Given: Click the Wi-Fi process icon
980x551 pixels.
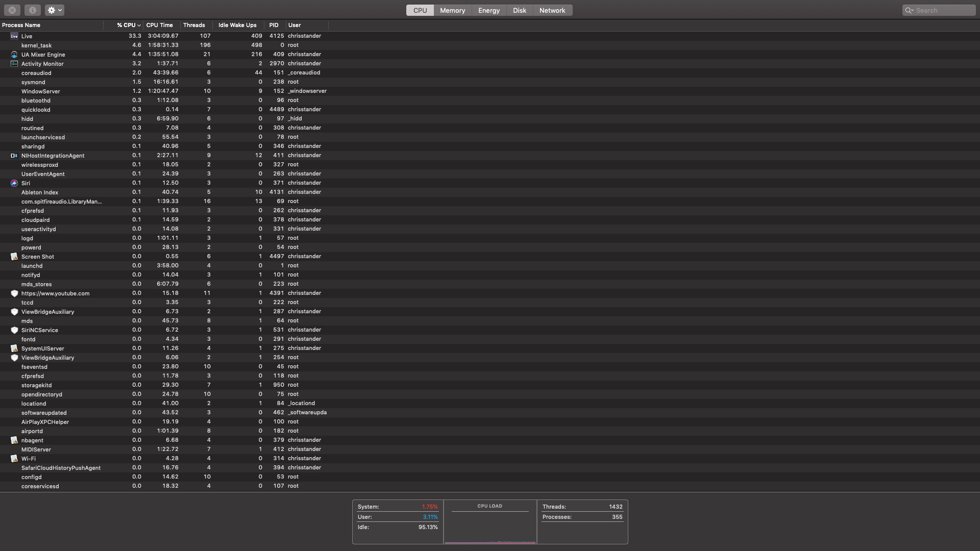Looking at the screenshot, I should pos(14,459).
